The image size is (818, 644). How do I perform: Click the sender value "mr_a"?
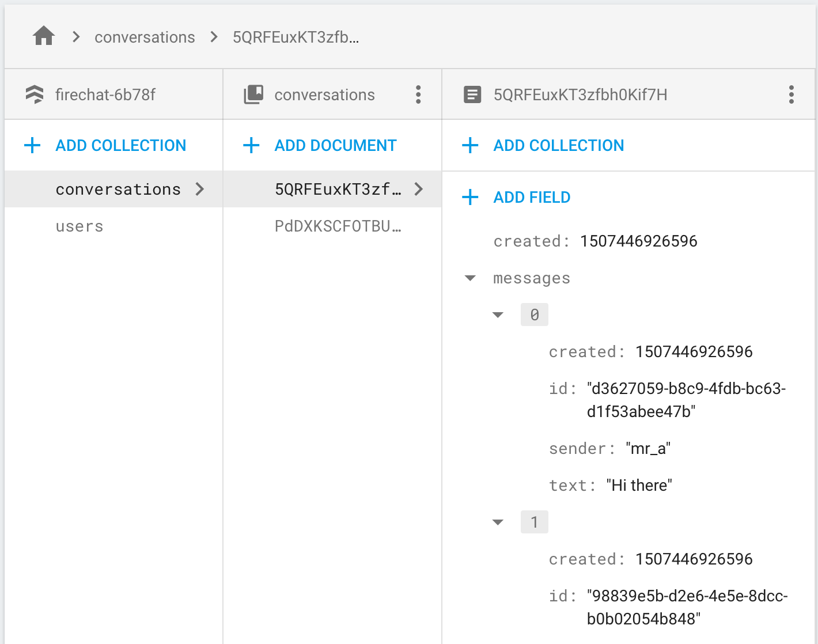(649, 448)
